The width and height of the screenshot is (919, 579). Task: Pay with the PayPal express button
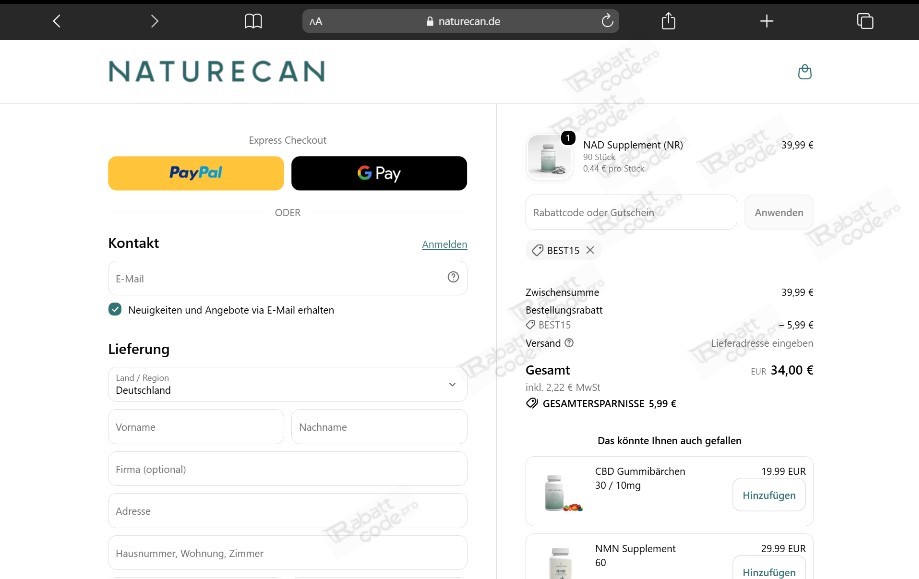pos(196,173)
